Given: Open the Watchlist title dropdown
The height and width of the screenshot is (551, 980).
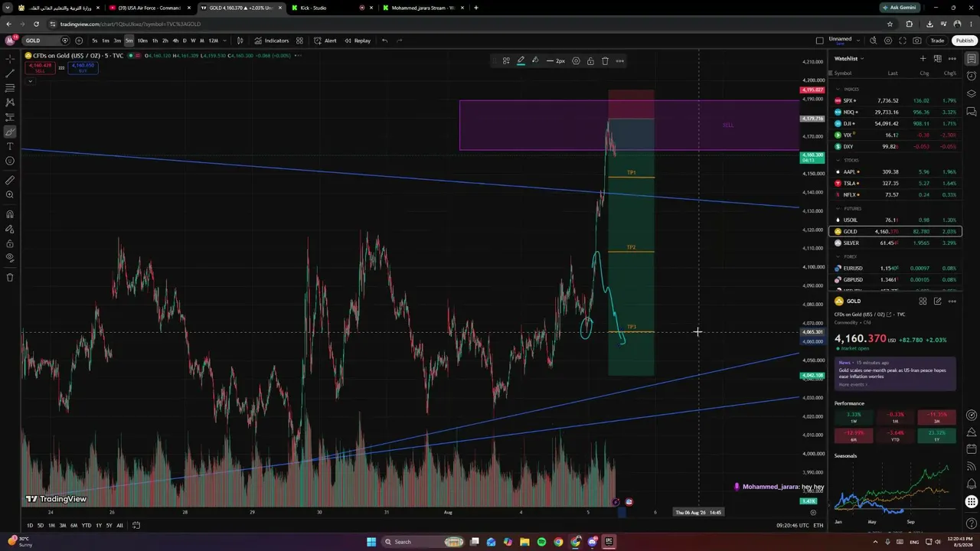Looking at the screenshot, I should click(849, 58).
